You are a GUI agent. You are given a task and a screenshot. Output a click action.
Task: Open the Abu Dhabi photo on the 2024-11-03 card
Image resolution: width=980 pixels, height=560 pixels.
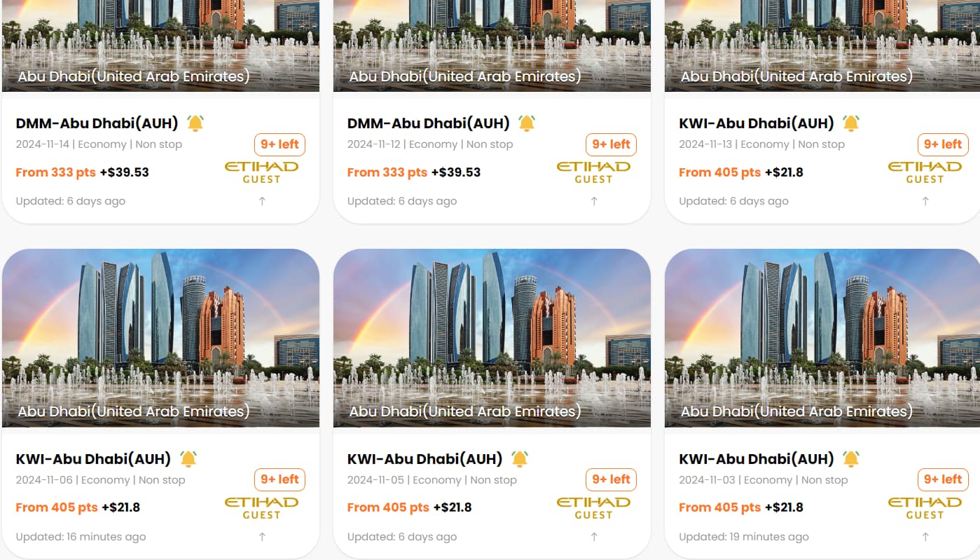point(822,338)
